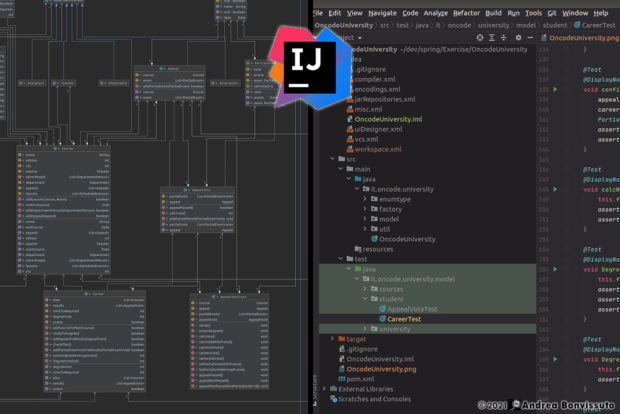Viewport: 620px width, 414px height.
Task: Select the model package under it.oncode.university
Action: tap(389, 219)
